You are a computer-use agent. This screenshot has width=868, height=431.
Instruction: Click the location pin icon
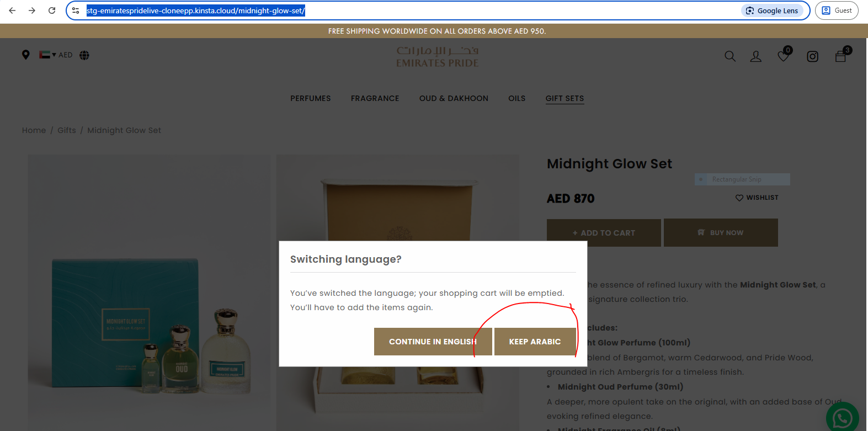(25, 55)
